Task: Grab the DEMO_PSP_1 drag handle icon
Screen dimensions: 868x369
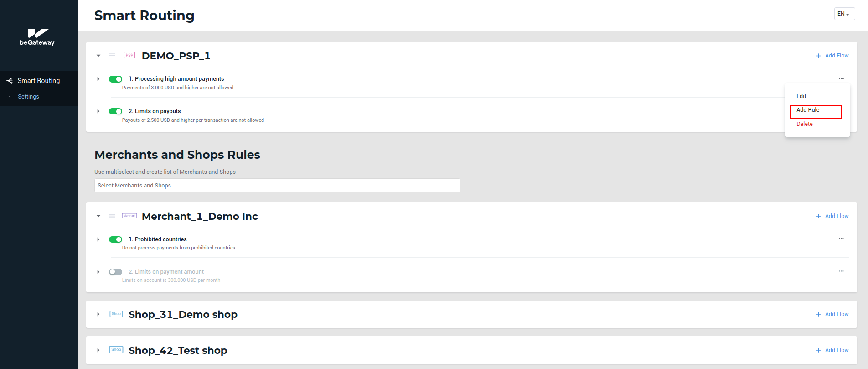Action: tap(112, 56)
